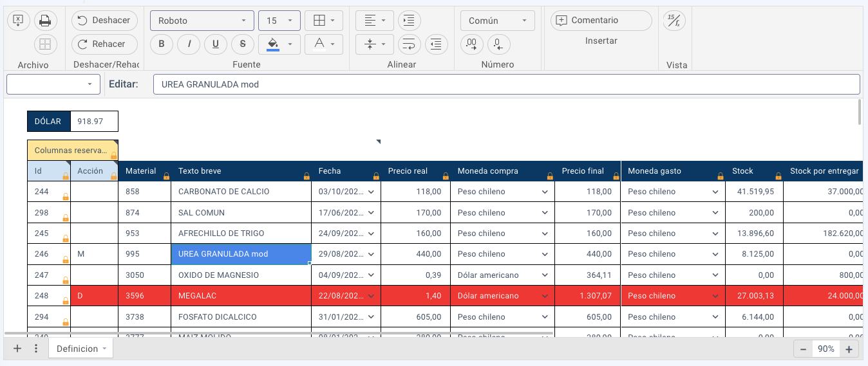
Task: Open the font size 15 dropdown
Action: point(279,21)
